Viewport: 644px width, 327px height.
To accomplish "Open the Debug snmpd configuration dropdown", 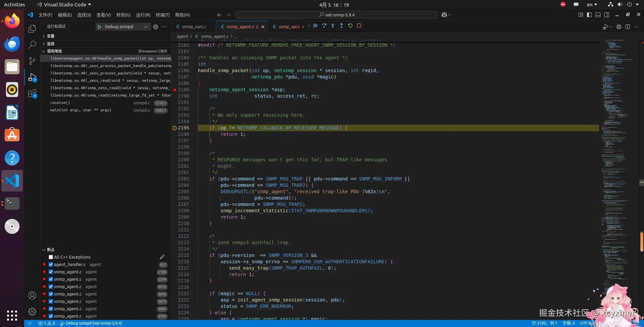I will (126, 27).
